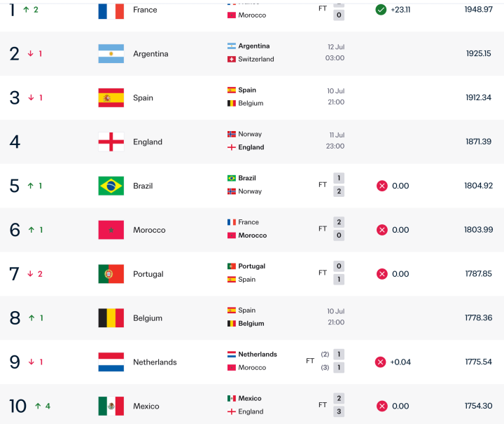Click the Brazil flag in rank 5
Image resolution: width=504 pixels, height=424 pixels.
(x=111, y=186)
